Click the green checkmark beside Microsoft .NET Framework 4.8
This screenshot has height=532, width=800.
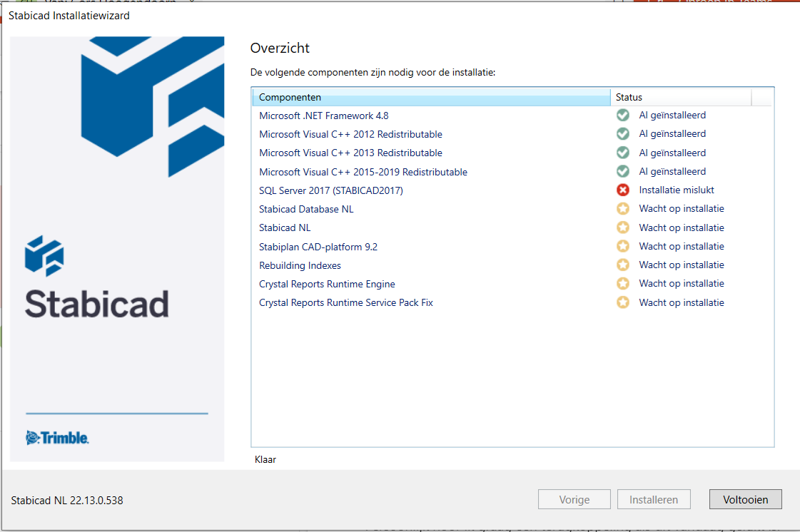pos(622,115)
